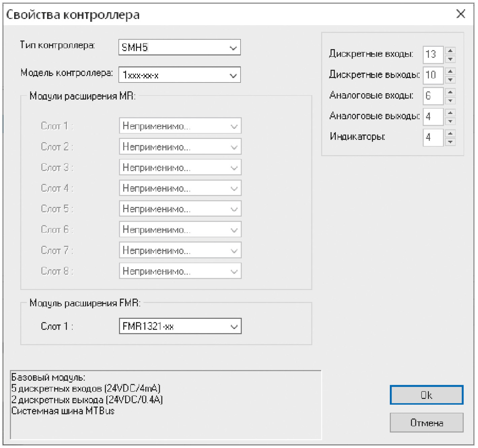
Task: Decrease Аналоговые выходы with down arrow
Action: 450,121
